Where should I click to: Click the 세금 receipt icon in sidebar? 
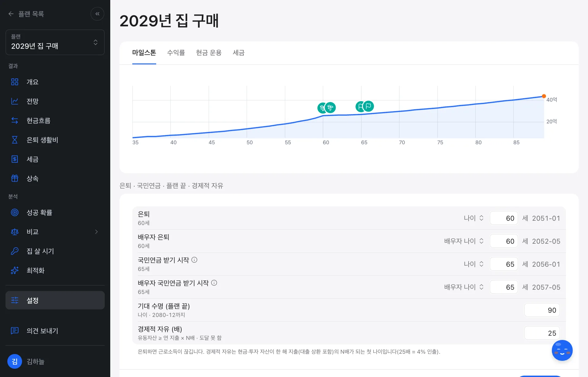pos(15,159)
